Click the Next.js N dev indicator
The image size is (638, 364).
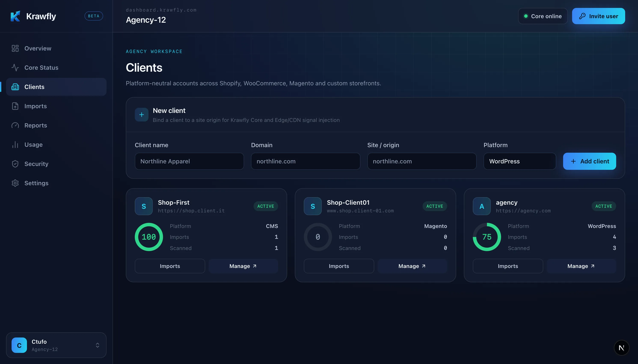click(x=622, y=348)
